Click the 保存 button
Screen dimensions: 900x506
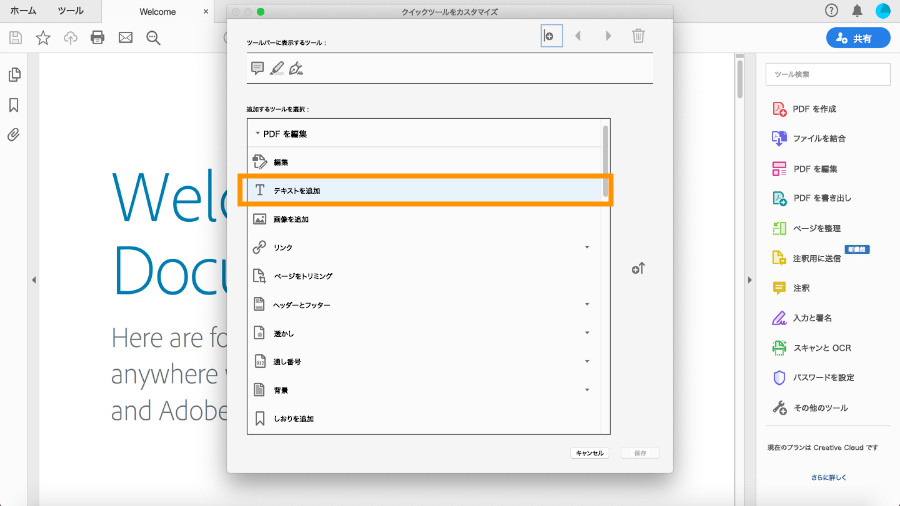click(640, 453)
